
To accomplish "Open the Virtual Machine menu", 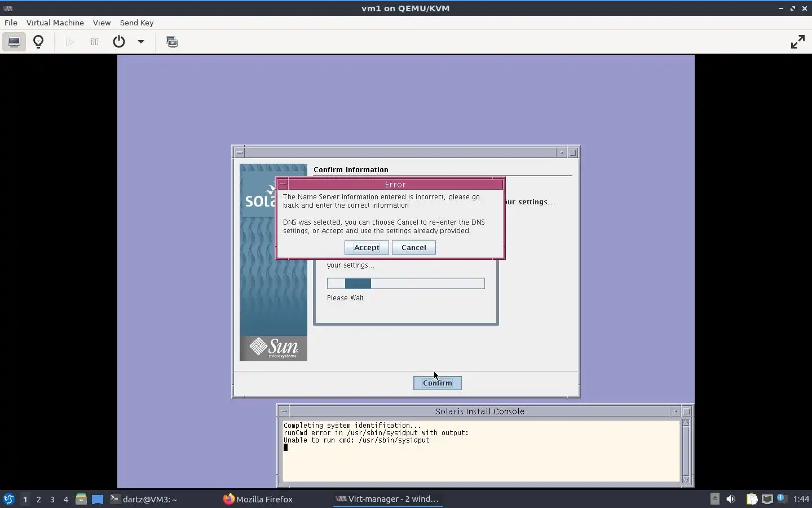I will tap(55, 23).
